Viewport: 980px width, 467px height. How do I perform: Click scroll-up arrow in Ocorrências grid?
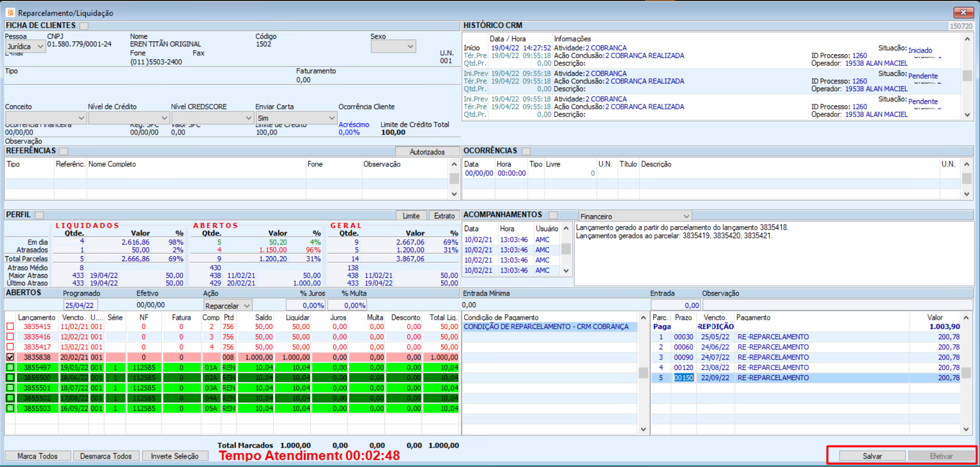[x=966, y=164]
